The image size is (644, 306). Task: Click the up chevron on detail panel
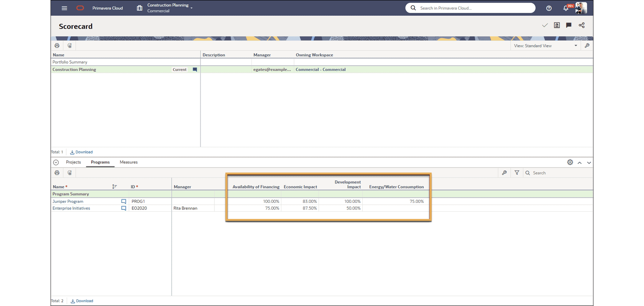pos(580,163)
